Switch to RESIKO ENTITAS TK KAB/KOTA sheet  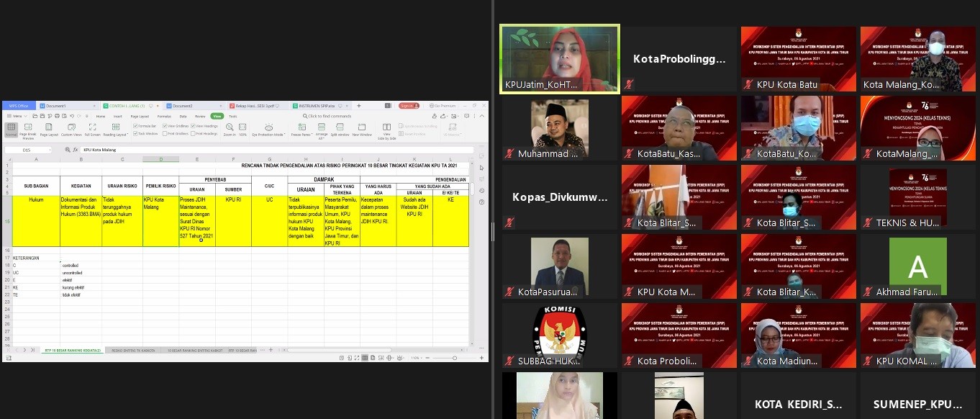click(133, 350)
